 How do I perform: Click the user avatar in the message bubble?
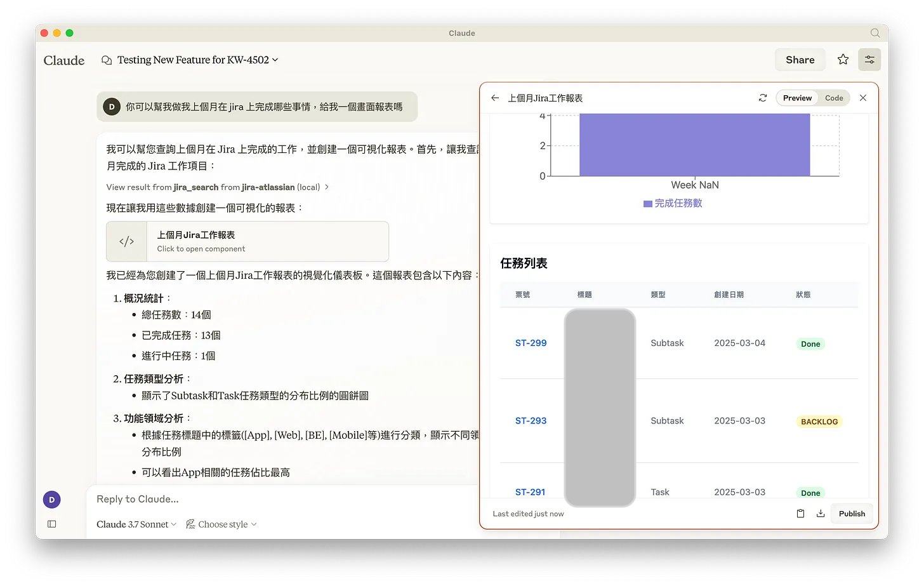tap(112, 107)
